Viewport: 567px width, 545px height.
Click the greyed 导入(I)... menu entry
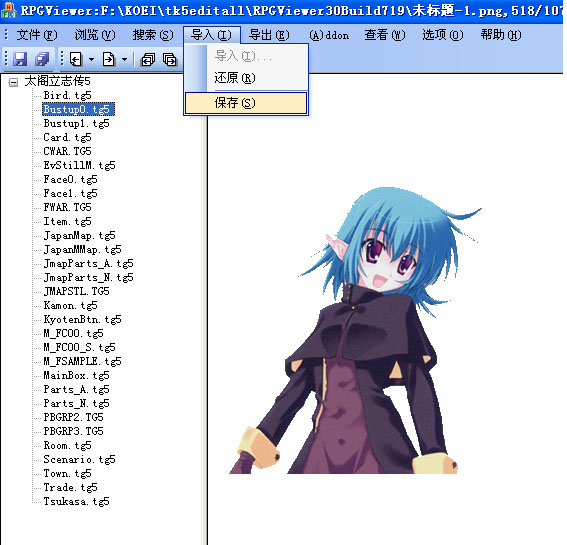tap(246, 56)
